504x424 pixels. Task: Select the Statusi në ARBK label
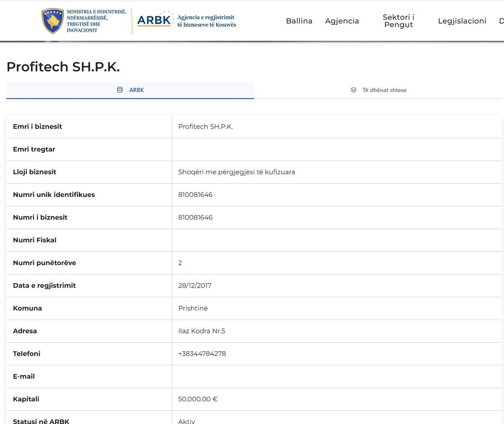tap(41, 421)
